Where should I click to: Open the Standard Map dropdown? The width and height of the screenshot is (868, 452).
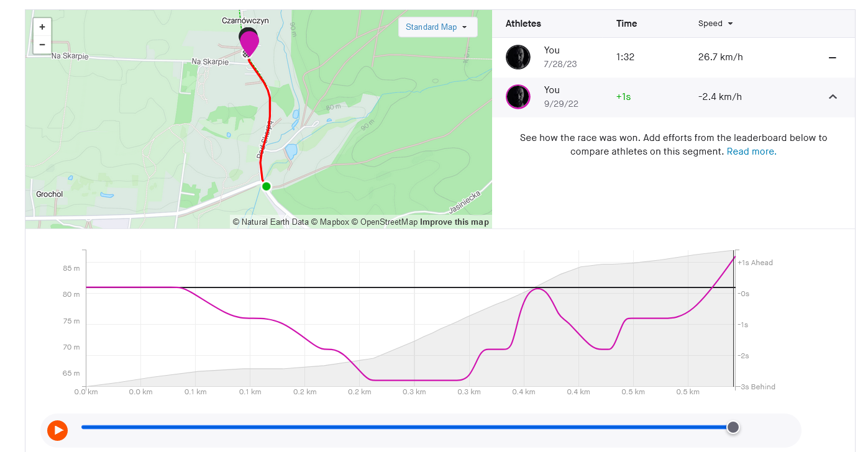pyautogui.click(x=437, y=27)
